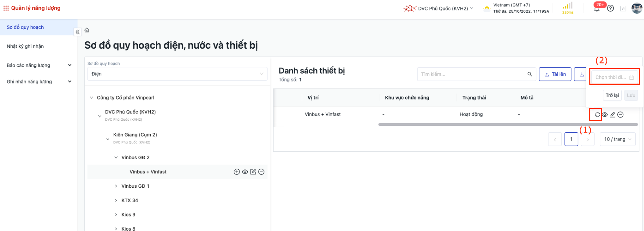This screenshot has height=231, width=644.
Task: Click Quản lý năng lượng app title
Action: click(36, 8)
